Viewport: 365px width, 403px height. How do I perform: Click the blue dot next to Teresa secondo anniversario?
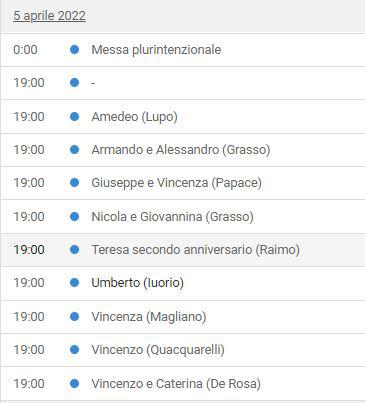pyautogui.click(x=75, y=249)
